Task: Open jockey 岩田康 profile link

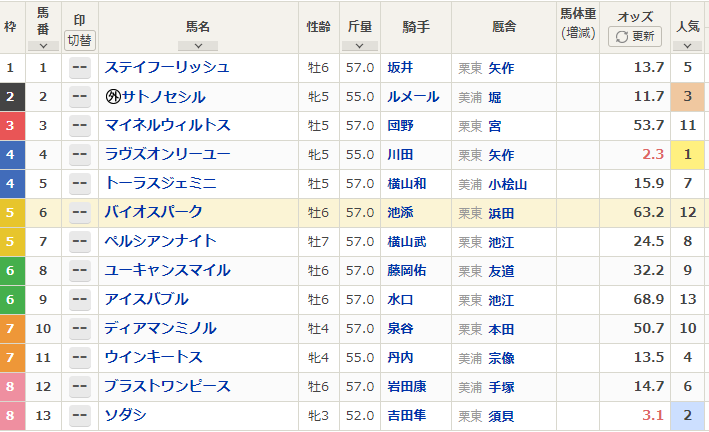Action: coord(406,386)
